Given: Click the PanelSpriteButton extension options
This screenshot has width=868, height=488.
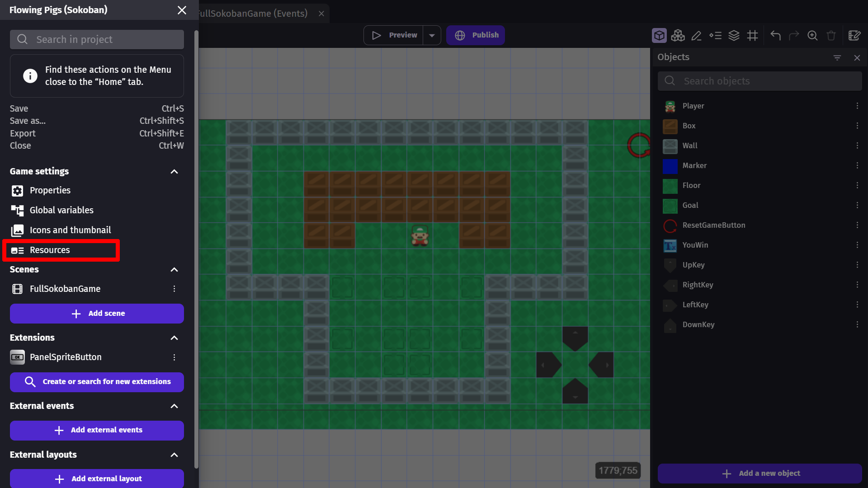Looking at the screenshot, I should (x=175, y=357).
